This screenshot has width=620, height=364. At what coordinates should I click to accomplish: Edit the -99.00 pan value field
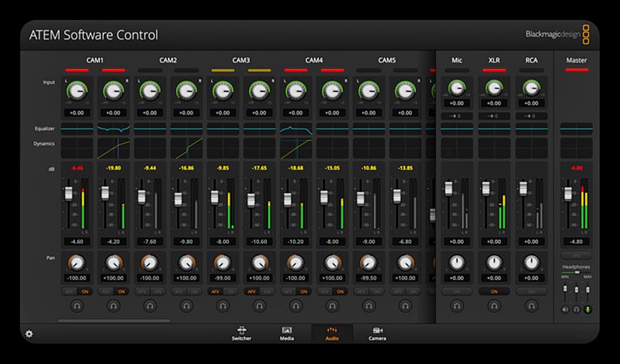(223, 278)
